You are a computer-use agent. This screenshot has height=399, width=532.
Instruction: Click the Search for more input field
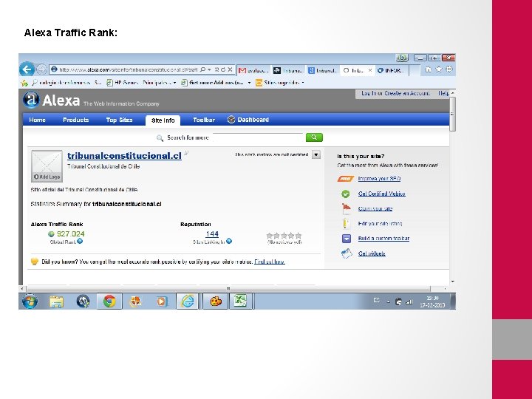257,137
